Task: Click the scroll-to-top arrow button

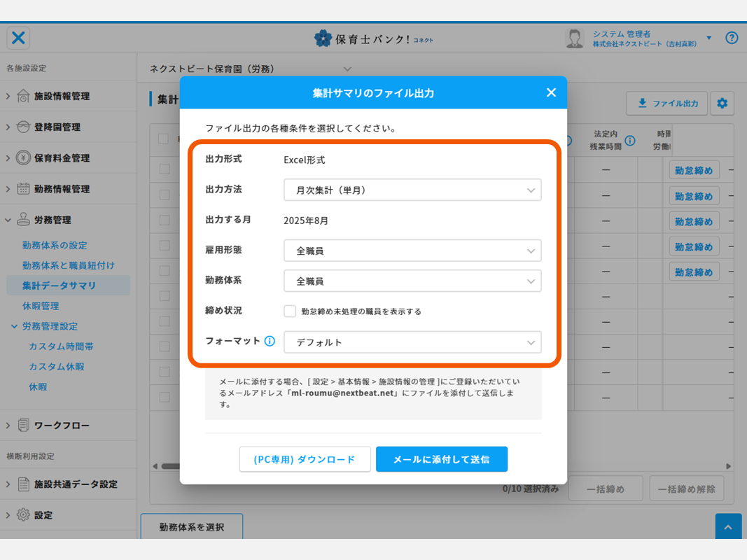Action: pos(728,527)
